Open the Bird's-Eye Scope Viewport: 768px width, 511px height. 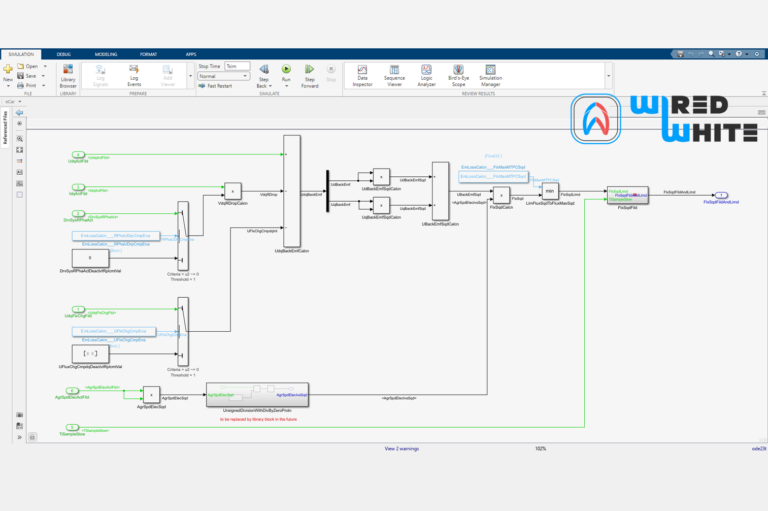[x=458, y=76]
